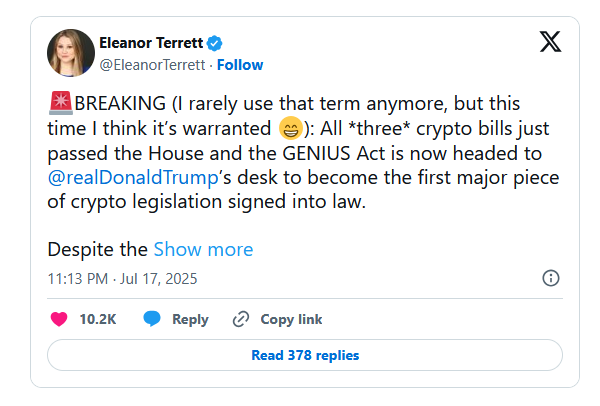
Task: Open Eleanor Terrett's profile picture
Action: click(x=71, y=53)
